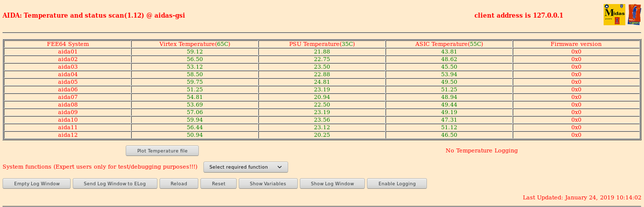Click aida01 firmware version 0x0
This screenshot has width=644, height=207.
[576, 51]
